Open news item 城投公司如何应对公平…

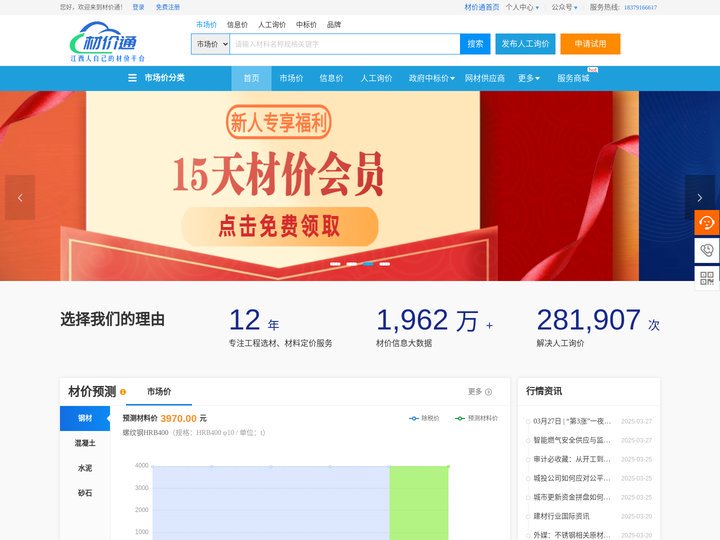point(572,478)
